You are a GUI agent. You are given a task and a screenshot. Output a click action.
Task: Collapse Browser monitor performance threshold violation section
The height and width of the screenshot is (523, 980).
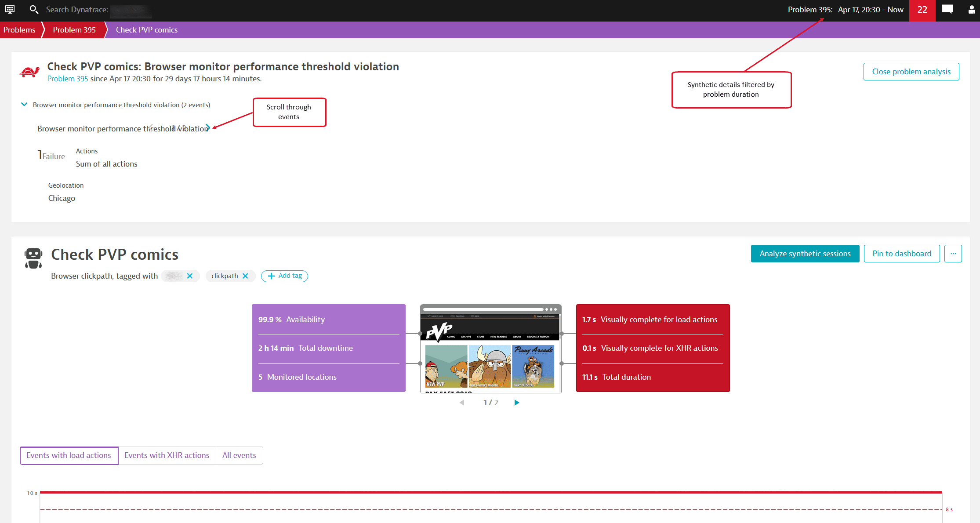tap(24, 105)
